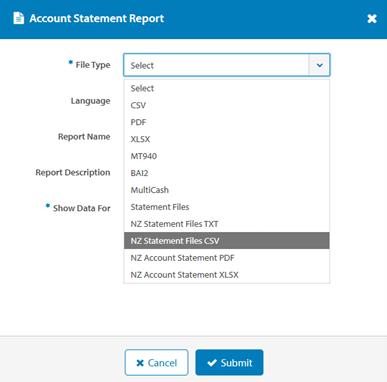Choose XLSX from the file type list
387x382 pixels.
click(x=226, y=139)
